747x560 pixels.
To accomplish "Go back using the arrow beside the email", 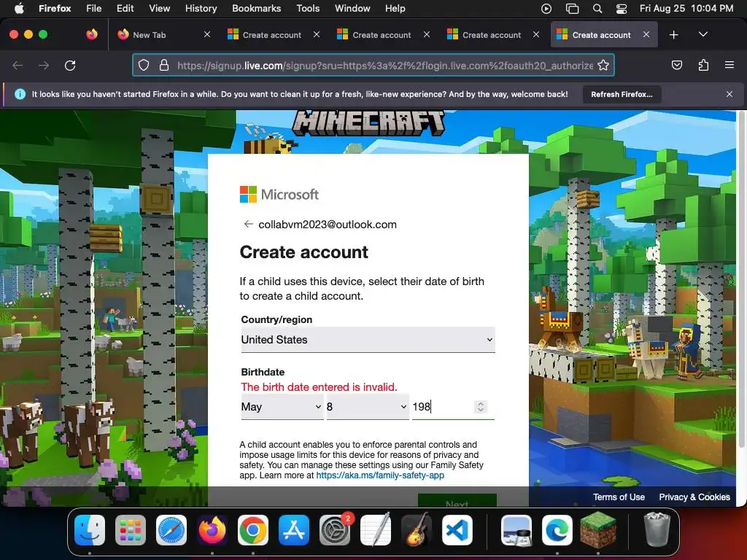I will click(248, 225).
